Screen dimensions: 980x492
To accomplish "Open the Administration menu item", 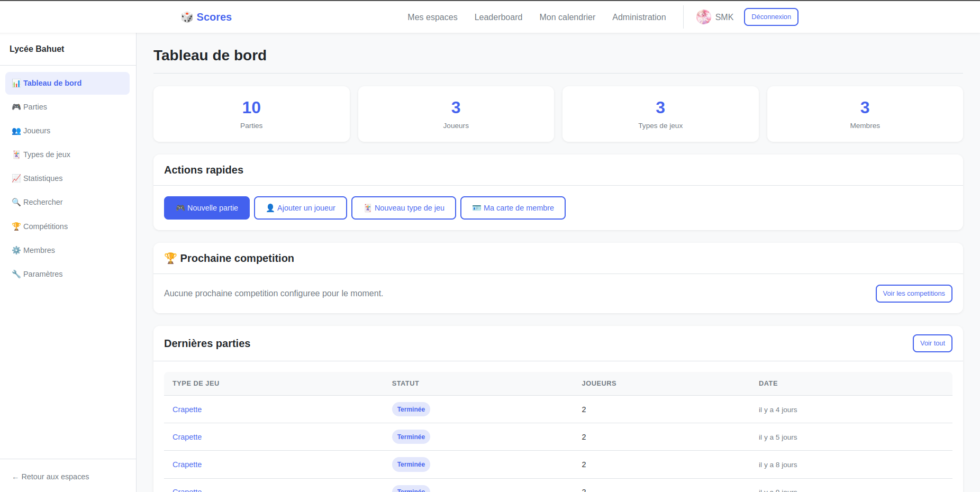I will (x=639, y=17).
